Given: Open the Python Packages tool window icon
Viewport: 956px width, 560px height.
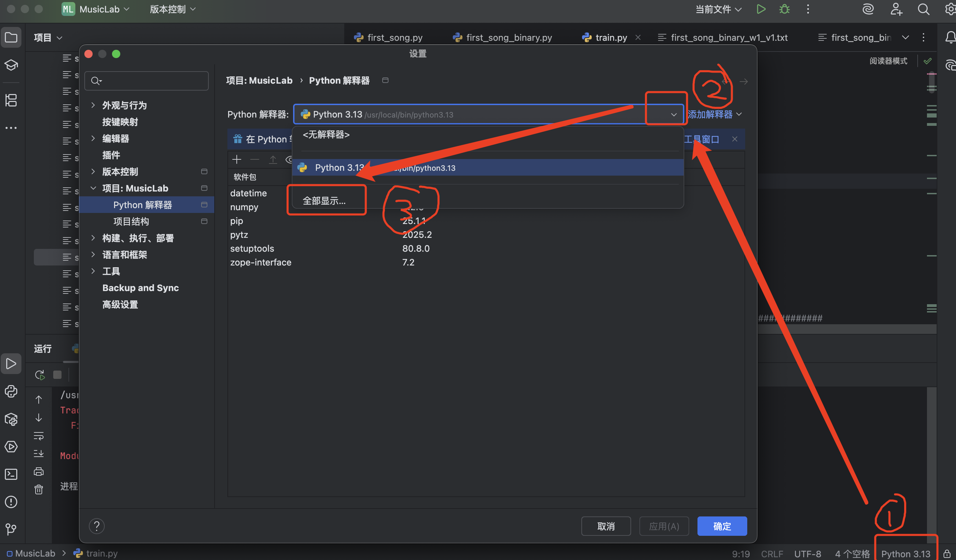Looking at the screenshot, I should pyautogui.click(x=11, y=420).
